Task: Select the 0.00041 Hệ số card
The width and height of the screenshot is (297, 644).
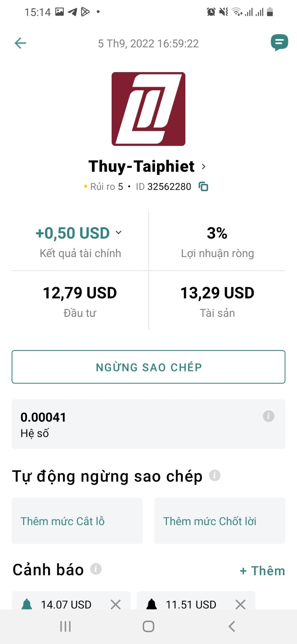Action: coord(148,424)
